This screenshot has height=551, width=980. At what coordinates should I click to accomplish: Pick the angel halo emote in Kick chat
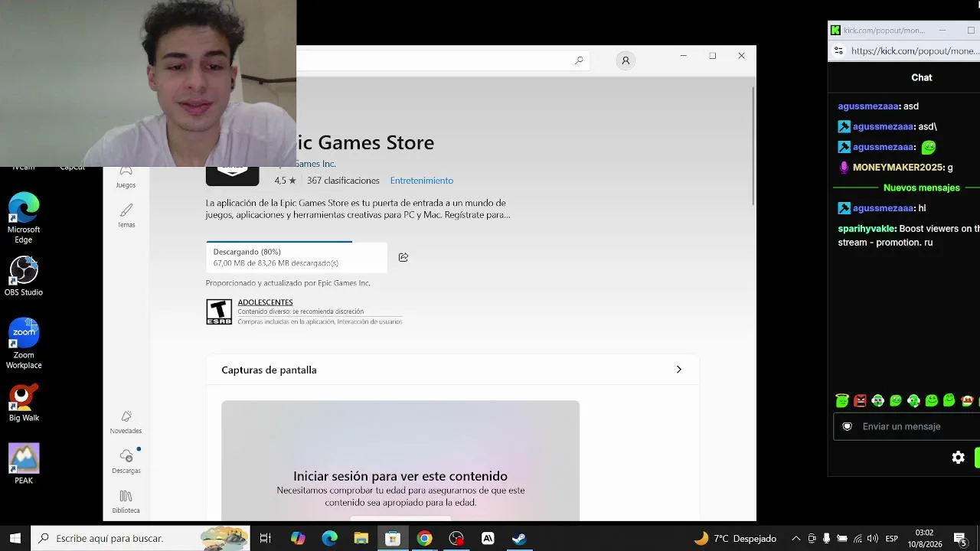tap(842, 400)
